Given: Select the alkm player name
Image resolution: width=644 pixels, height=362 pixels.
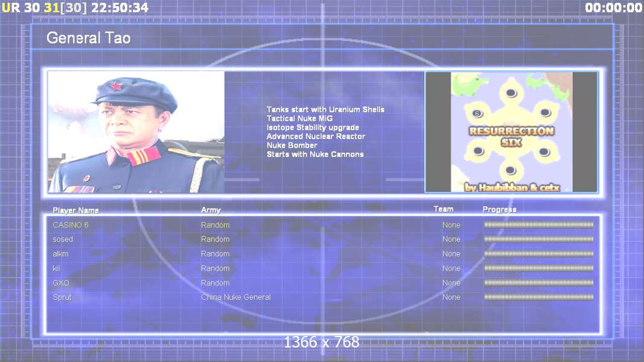Looking at the screenshot, I should 60,254.
